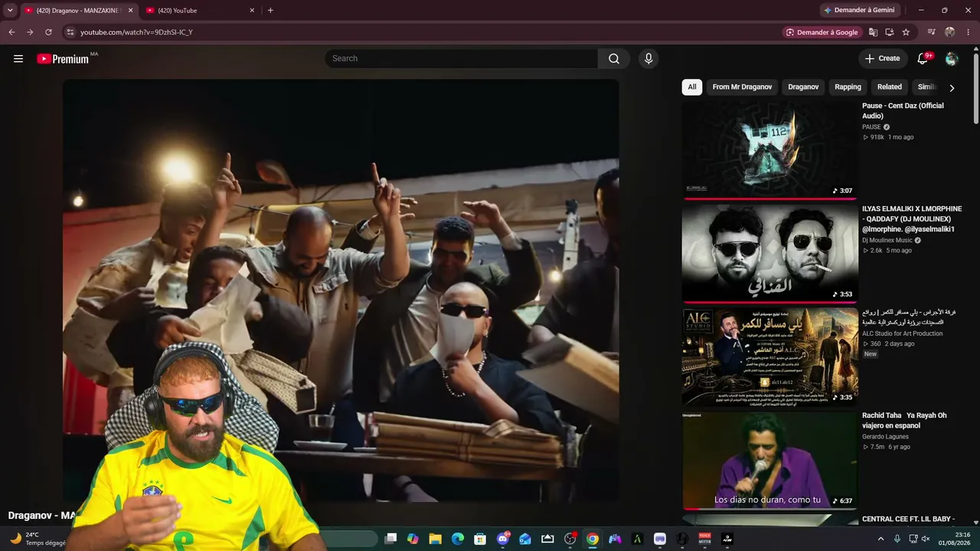Image resolution: width=980 pixels, height=551 pixels.
Task: Open taskbar microphone tray icon
Action: click(x=897, y=539)
